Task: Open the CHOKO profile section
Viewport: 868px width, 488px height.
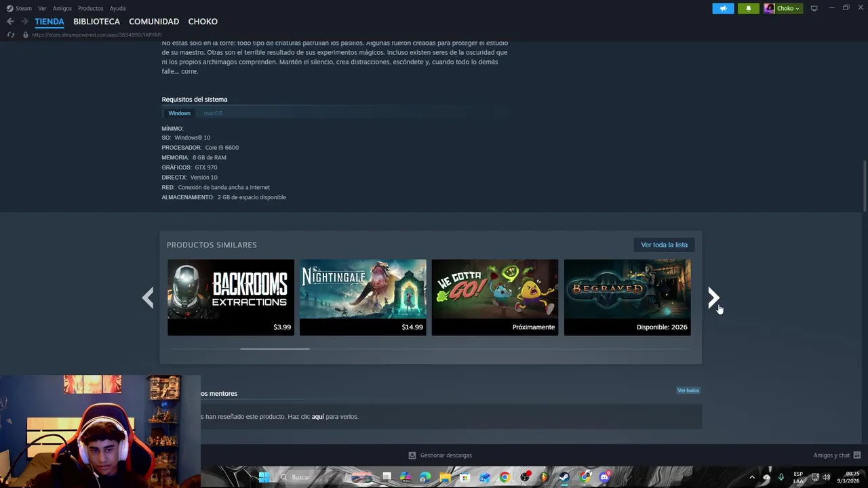Action: tap(203, 22)
